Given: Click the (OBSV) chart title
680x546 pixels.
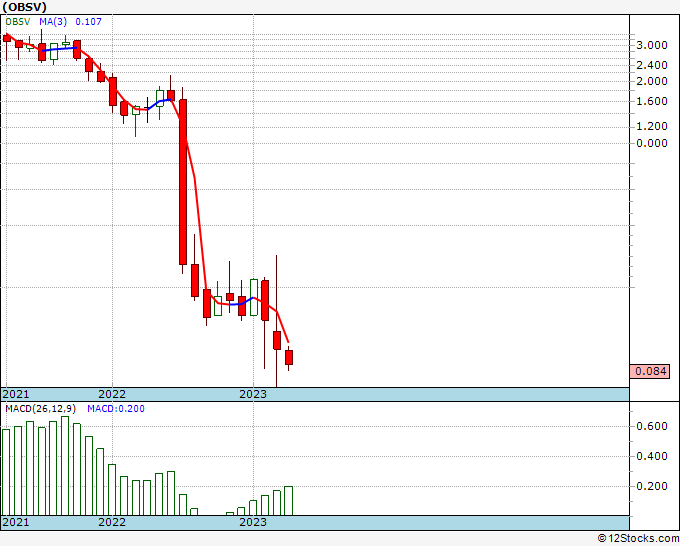Looking at the screenshot, I should point(24,7).
